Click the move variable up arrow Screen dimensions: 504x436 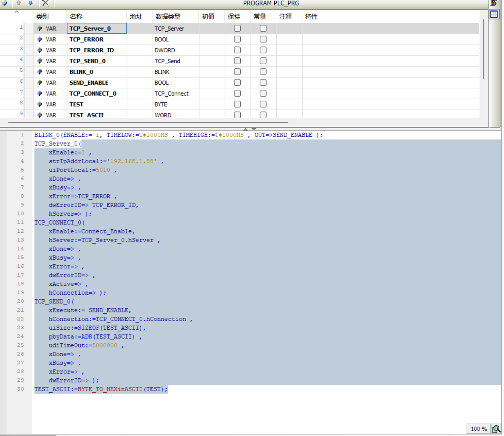[x=19, y=3]
